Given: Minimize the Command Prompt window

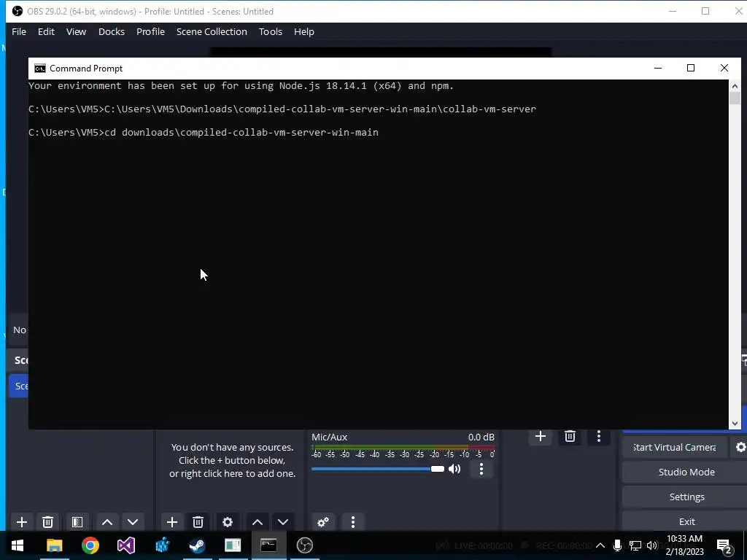Looking at the screenshot, I should click(658, 68).
